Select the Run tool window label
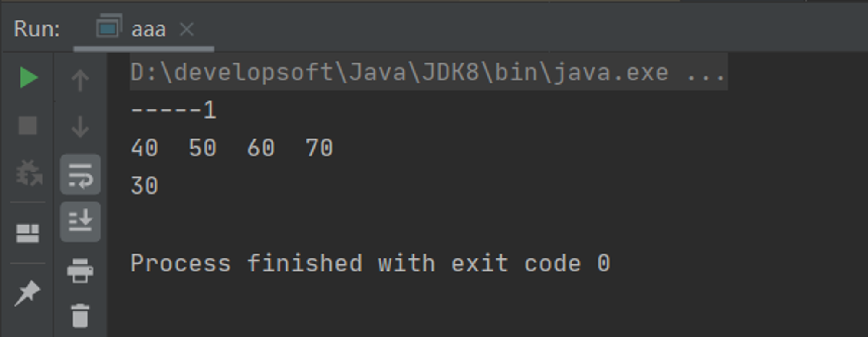Image resolution: width=868 pixels, height=337 pixels. tap(37, 30)
